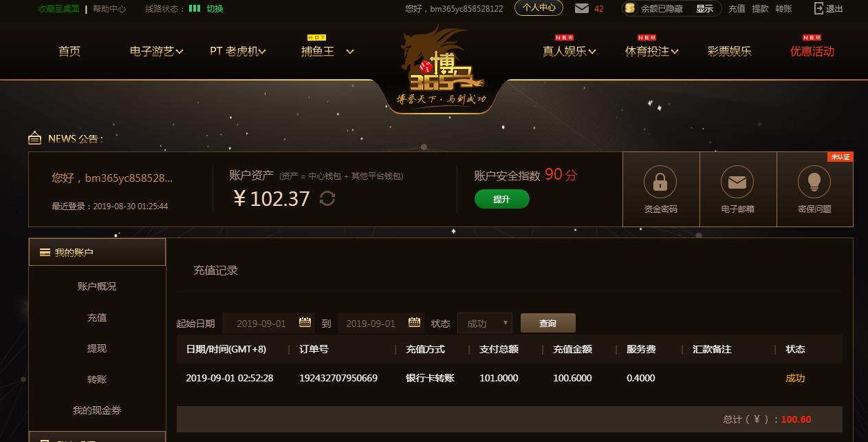Image resolution: width=868 pixels, height=442 pixels.
Task: Open the mail envelope icon in the top bar
Action: pos(582,8)
